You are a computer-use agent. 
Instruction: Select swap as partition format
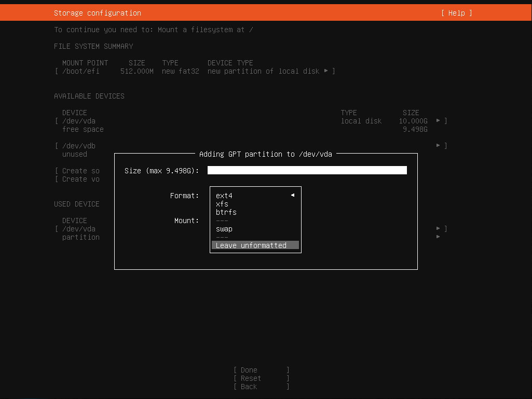pos(224,229)
